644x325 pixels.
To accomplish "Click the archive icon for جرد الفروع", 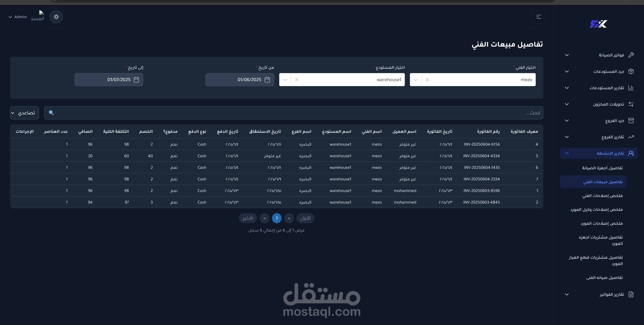I will 631,120.
